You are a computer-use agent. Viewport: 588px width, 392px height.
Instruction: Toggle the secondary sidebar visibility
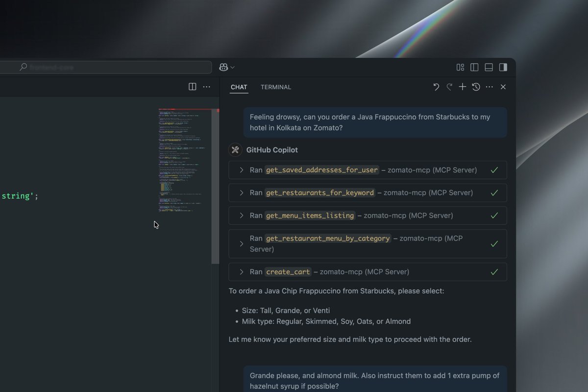click(x=503, y=67)
